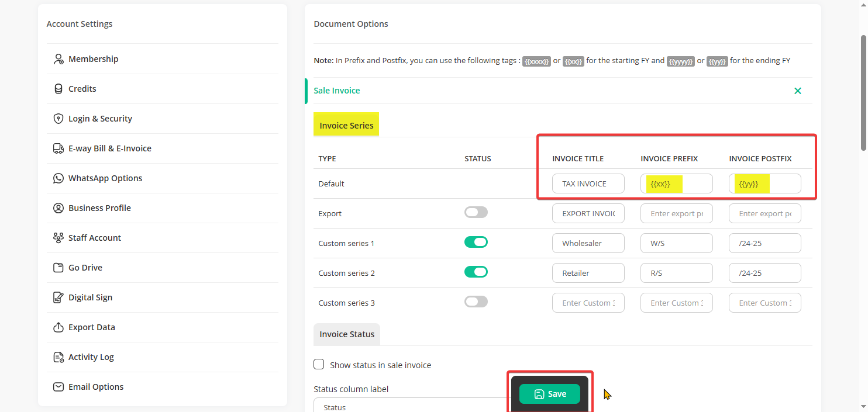Turn off the Custom series 2 toggle

pyautogui.click(x=476, y=272)
